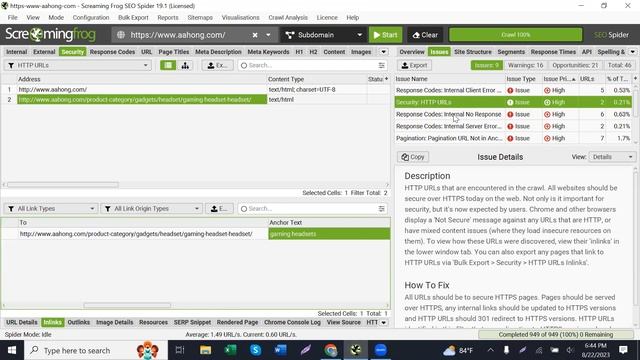Click the globe icon in URL bar
640x360 pixels.
[121, 35]
